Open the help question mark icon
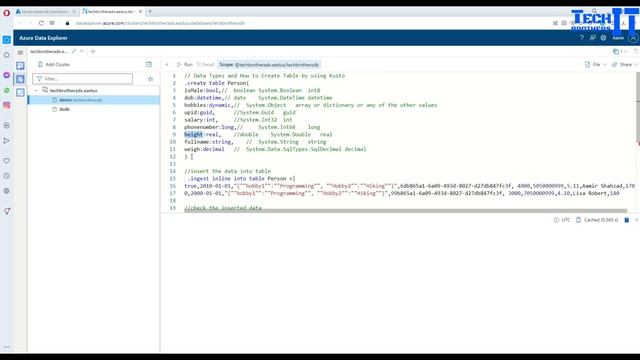Image resolution: width=640 pixels, height=360 pixels. coord(582,38)
